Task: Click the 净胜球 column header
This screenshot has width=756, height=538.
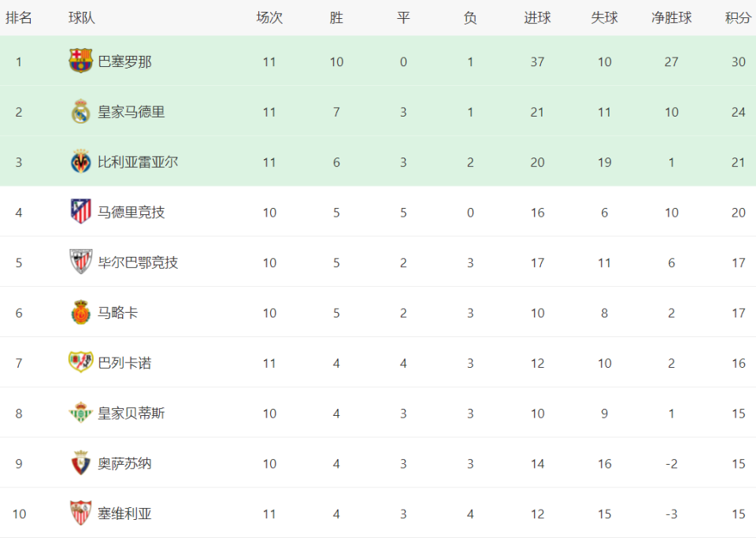Action: click(671, 18)
